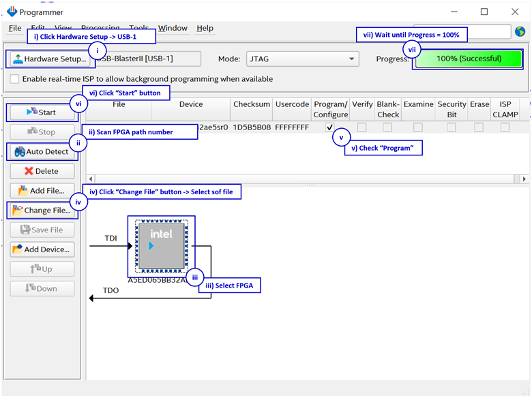The width and height of the screenshot is (532, 398).
Task: Open the Help menu
Action: coord(205,28)
